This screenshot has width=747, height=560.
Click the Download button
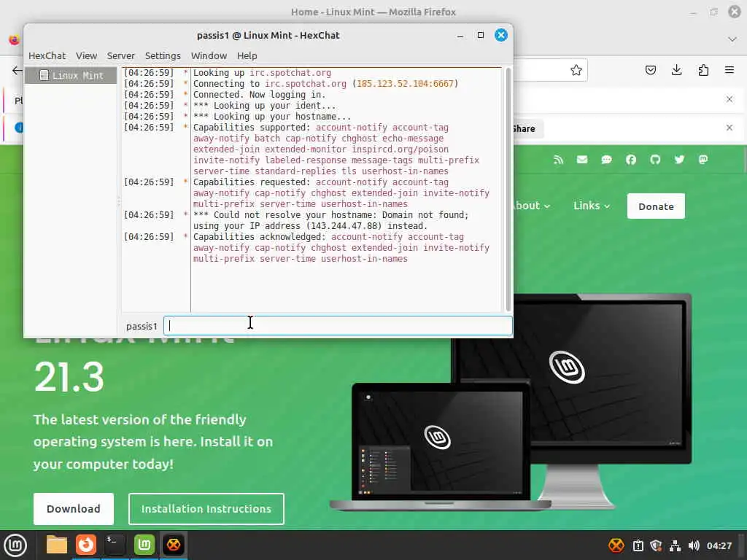74,508
